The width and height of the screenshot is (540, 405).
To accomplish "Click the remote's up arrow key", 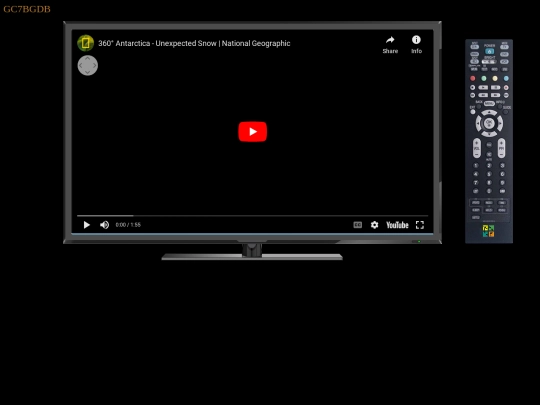I will [x=489, y=112].
